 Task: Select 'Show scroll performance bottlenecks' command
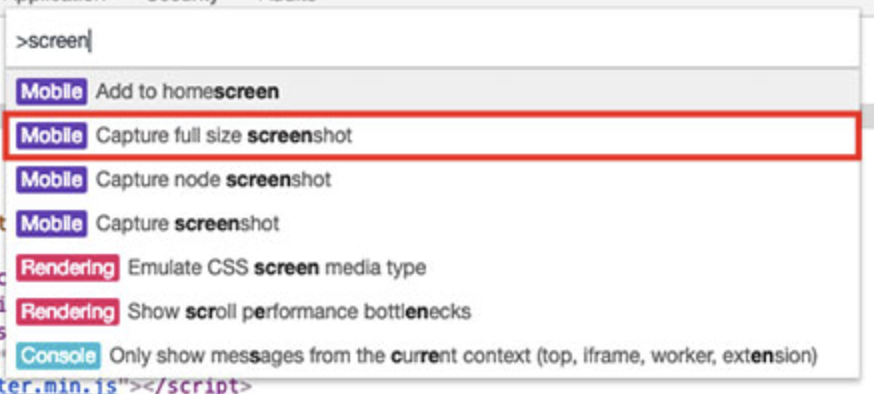point(433,312)
